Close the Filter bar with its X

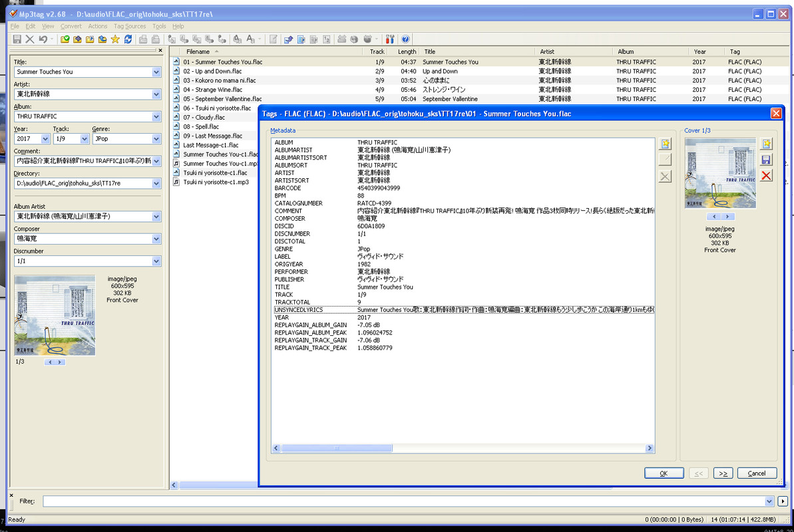(11, 495)
